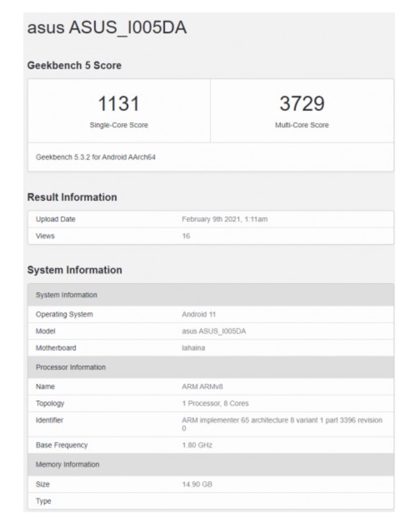Select the single-core score value 1131

(119, 103)
